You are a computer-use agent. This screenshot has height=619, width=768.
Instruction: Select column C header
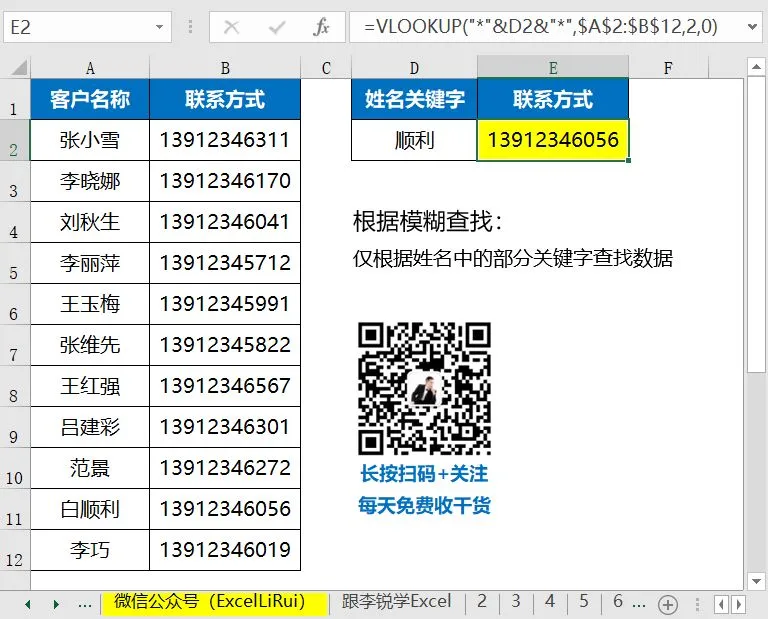[326, 68]
